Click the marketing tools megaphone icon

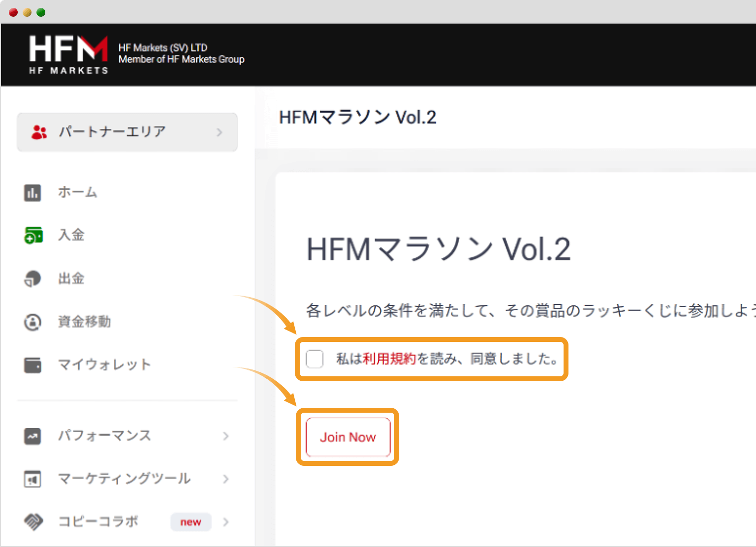[x=32, y=479]
